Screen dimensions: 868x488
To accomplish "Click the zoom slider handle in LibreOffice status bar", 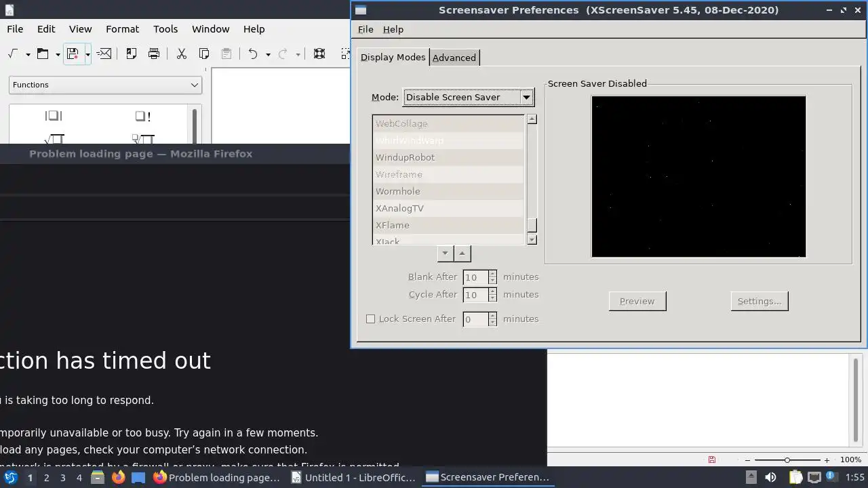I will 787,460.
